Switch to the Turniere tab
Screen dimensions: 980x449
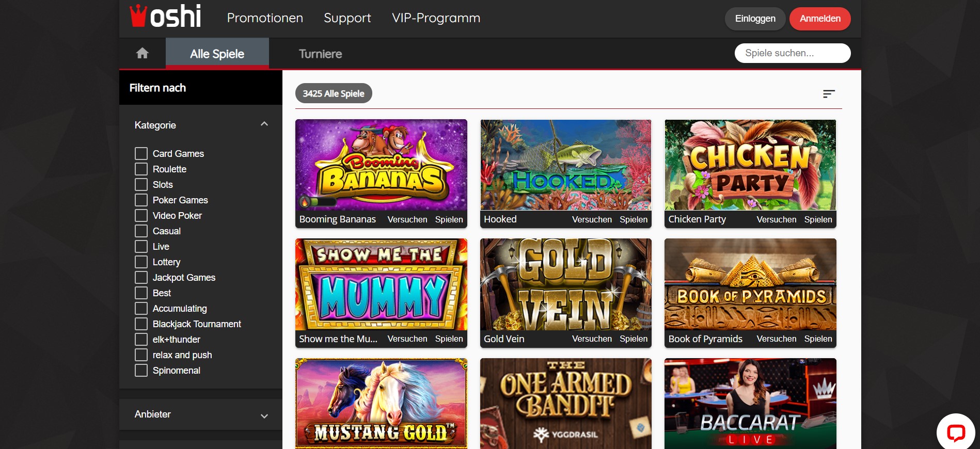(x=321, y=54)
